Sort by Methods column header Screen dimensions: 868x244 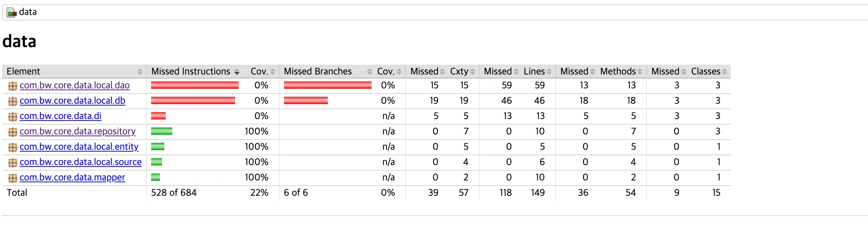[621, 71]
